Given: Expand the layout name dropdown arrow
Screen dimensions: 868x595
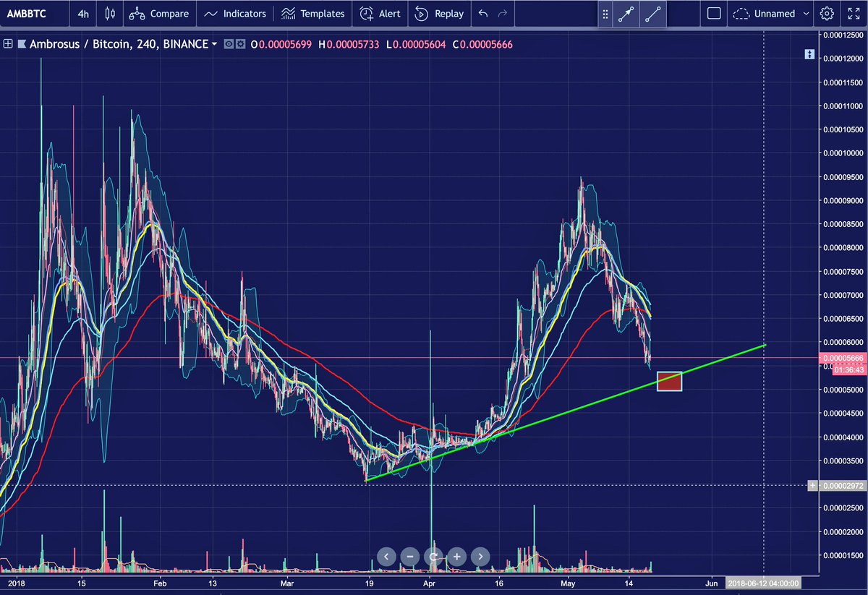Looking at the screenshot, I should click(x=806, y=14).
